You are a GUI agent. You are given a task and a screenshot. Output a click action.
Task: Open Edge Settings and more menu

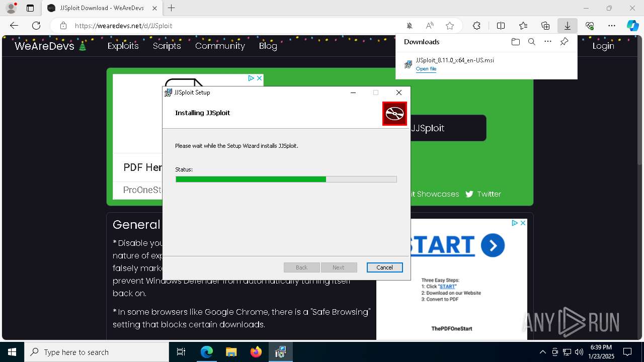click(x=612, y=26)
